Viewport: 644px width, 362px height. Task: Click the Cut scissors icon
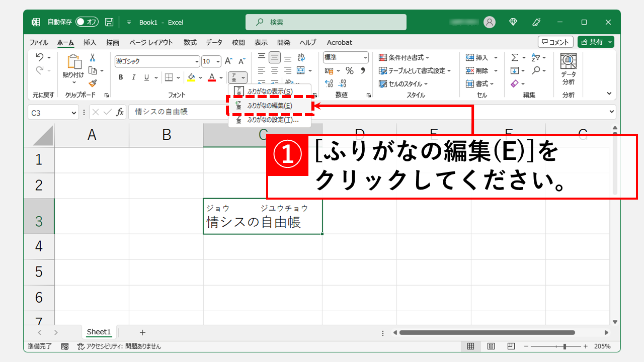point(93,58)
